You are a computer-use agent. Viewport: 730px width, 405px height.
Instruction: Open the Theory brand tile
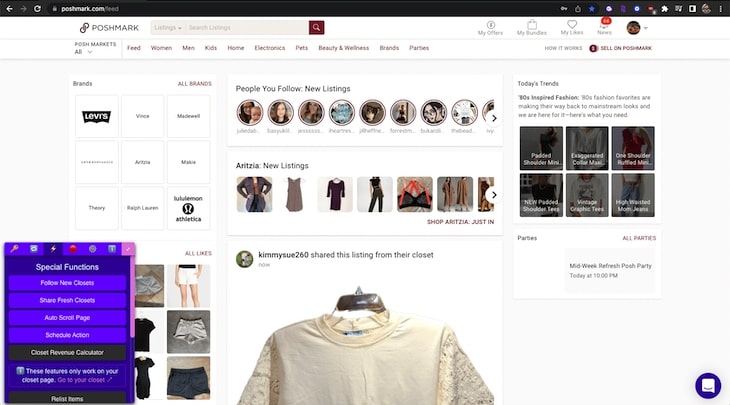point(96,208)
